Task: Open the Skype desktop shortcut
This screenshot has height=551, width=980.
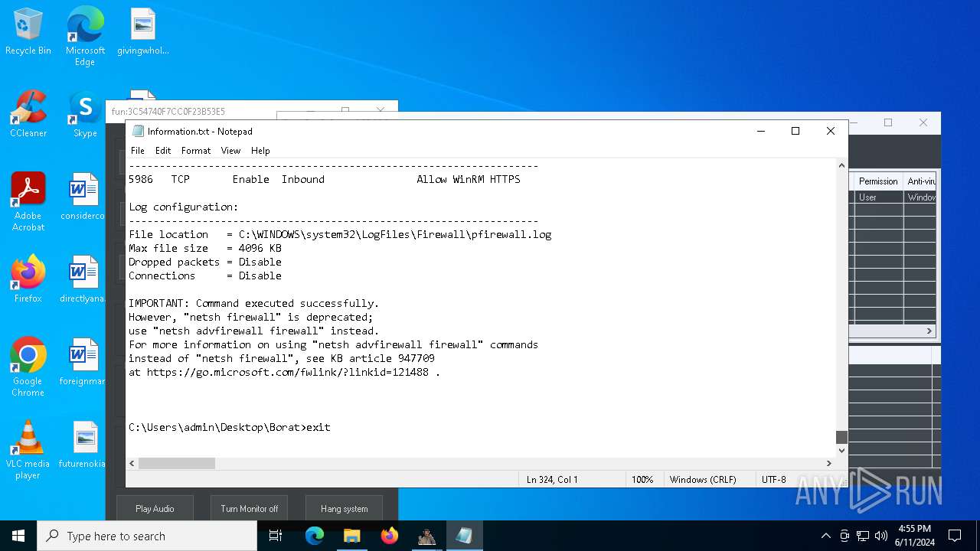Action: coord(85,115)
